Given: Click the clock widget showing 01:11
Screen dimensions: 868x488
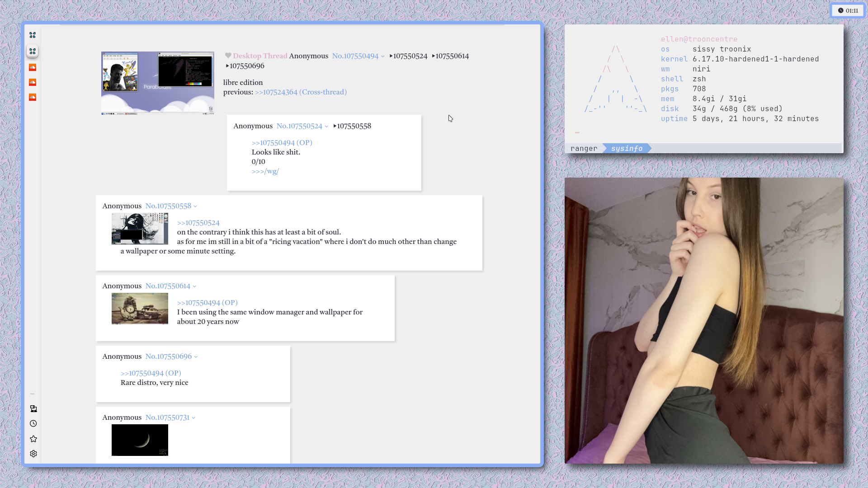Looking at the screenshot, I should click(848, 10).
